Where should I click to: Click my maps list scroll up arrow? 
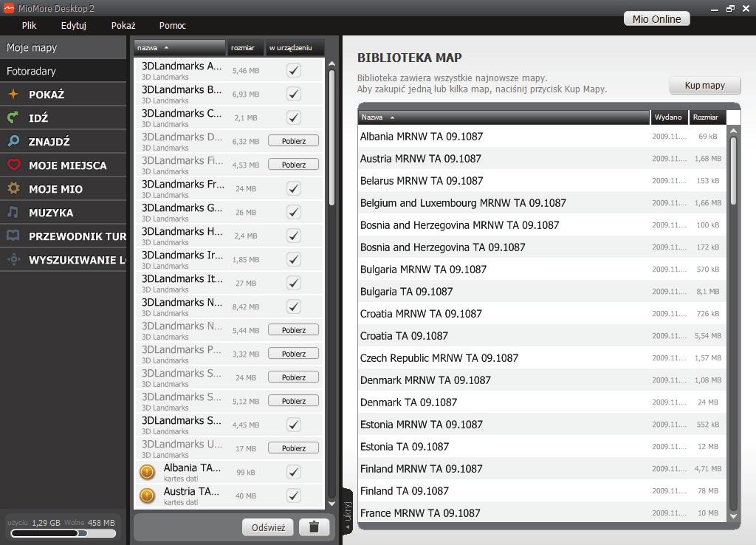point(331,64)
